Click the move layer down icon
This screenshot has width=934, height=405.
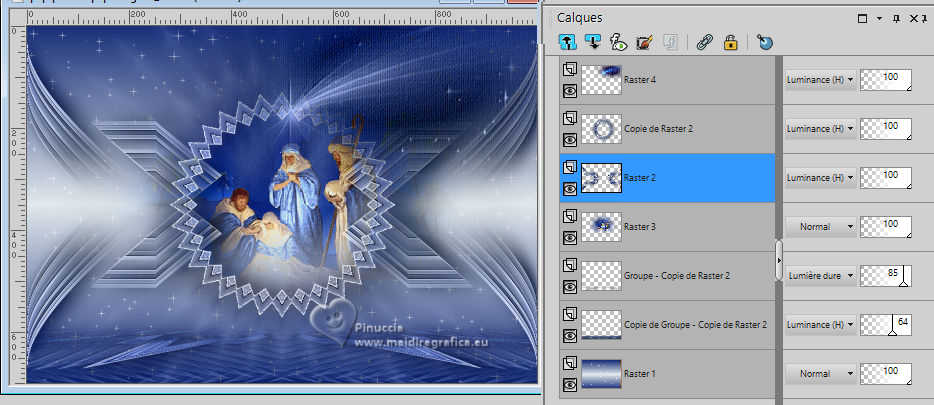click(x=593, y=42)
